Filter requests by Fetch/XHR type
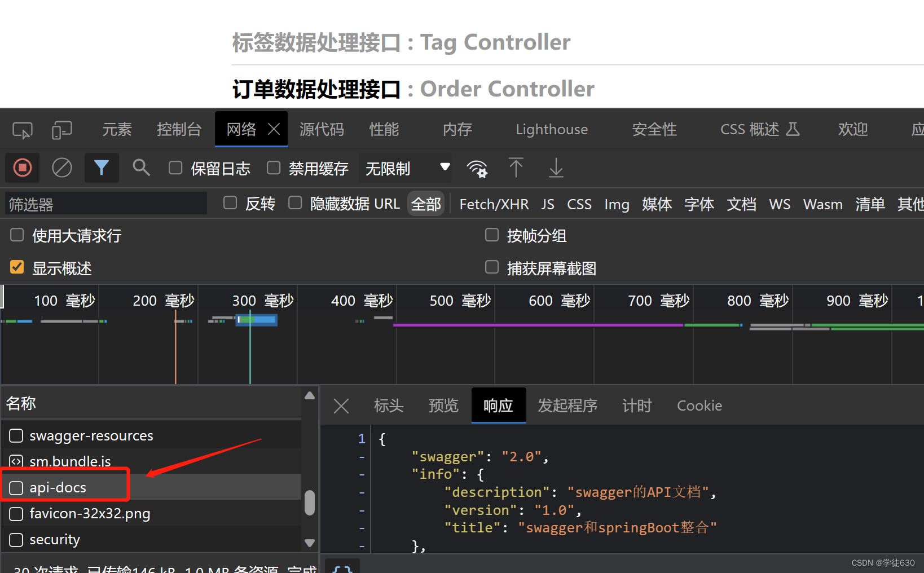This screenshot has width=924, height=573. tap(494, 204)
